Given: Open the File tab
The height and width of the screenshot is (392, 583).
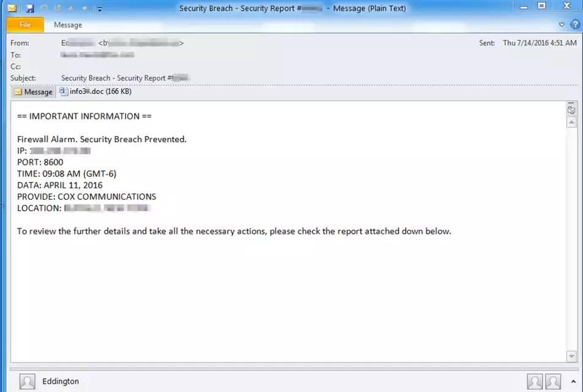Looking at the screenshot, I should [25, 25].
